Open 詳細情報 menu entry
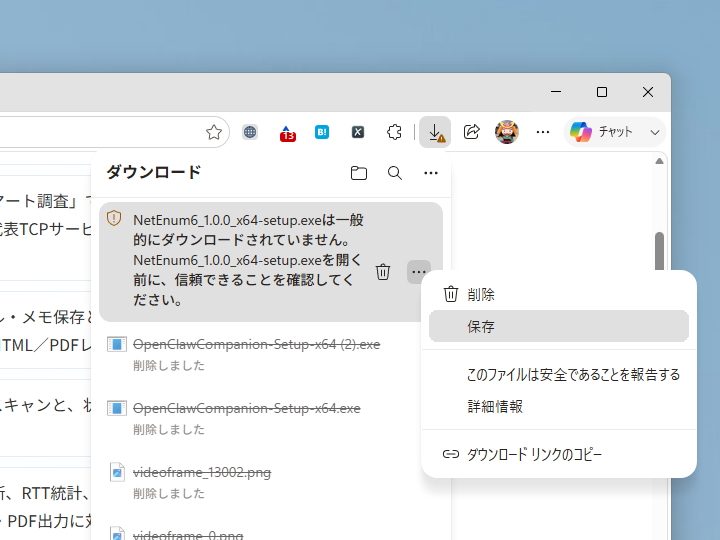Screen dimensions: 720x540 point(558,406)
